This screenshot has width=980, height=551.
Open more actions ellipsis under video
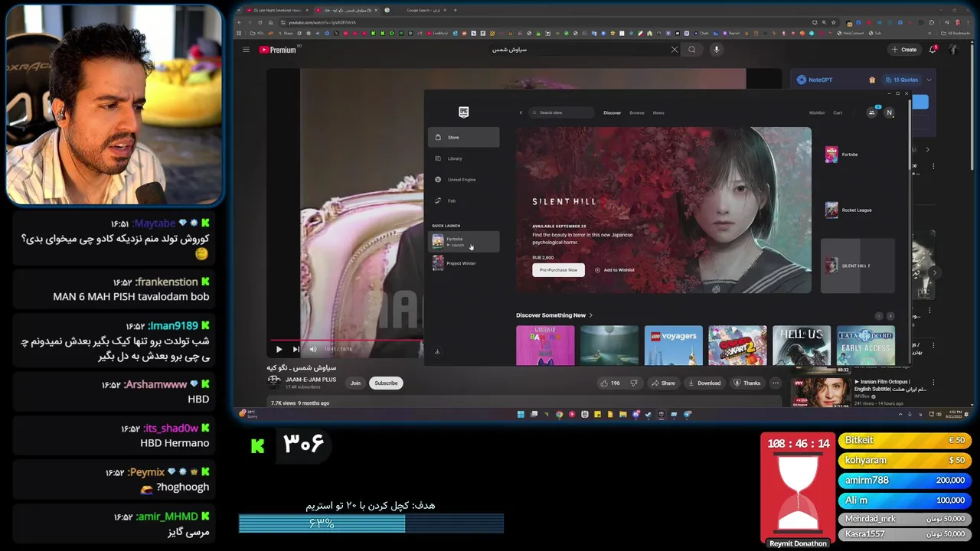pyautogui.click(x=776, y=383)
